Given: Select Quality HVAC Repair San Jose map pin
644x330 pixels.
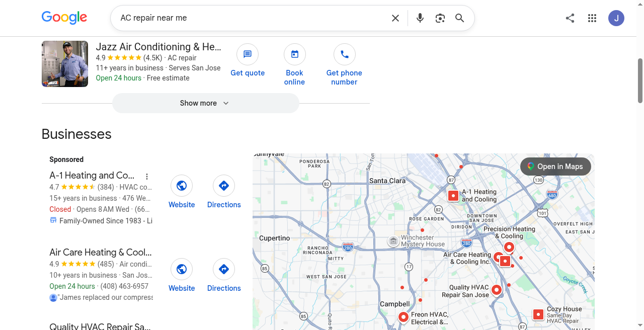Looking at the screenshot, I should pyautogui.click(x=497, y=290).
